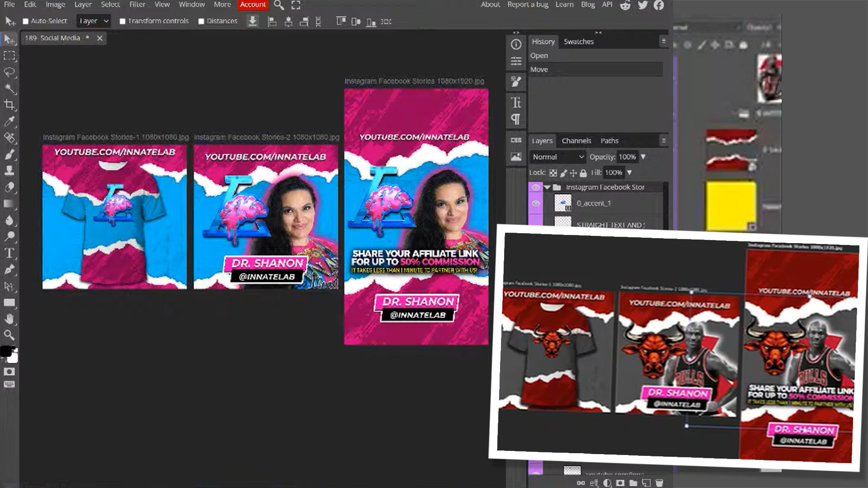
Task: Open the Filter menu
Action: coord(137,5)
